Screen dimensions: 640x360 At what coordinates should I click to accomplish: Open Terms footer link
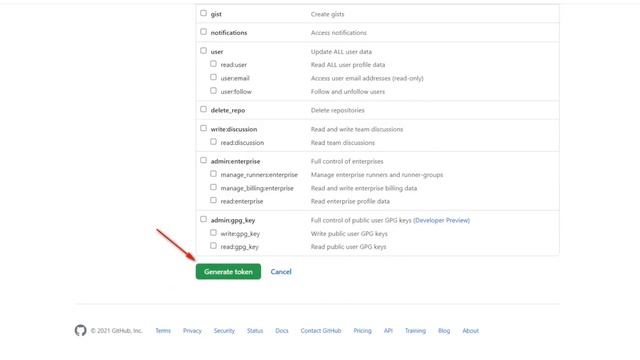pos(163,331)
